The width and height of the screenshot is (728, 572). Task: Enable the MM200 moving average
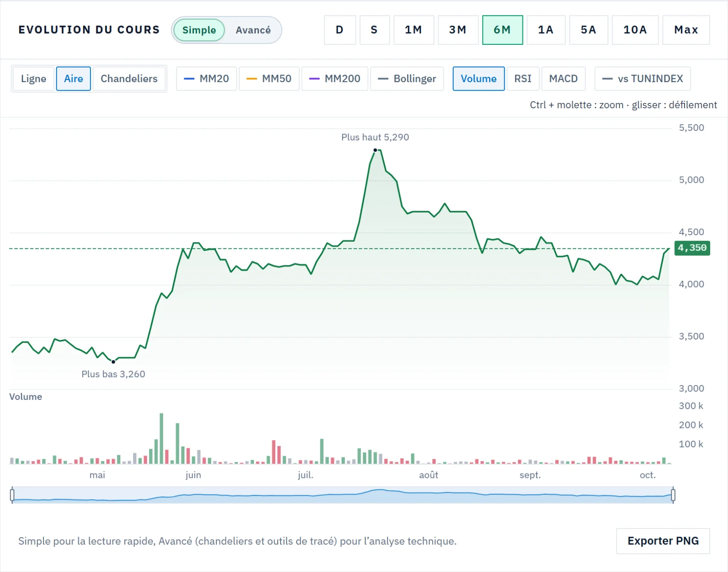click(335, 79)
